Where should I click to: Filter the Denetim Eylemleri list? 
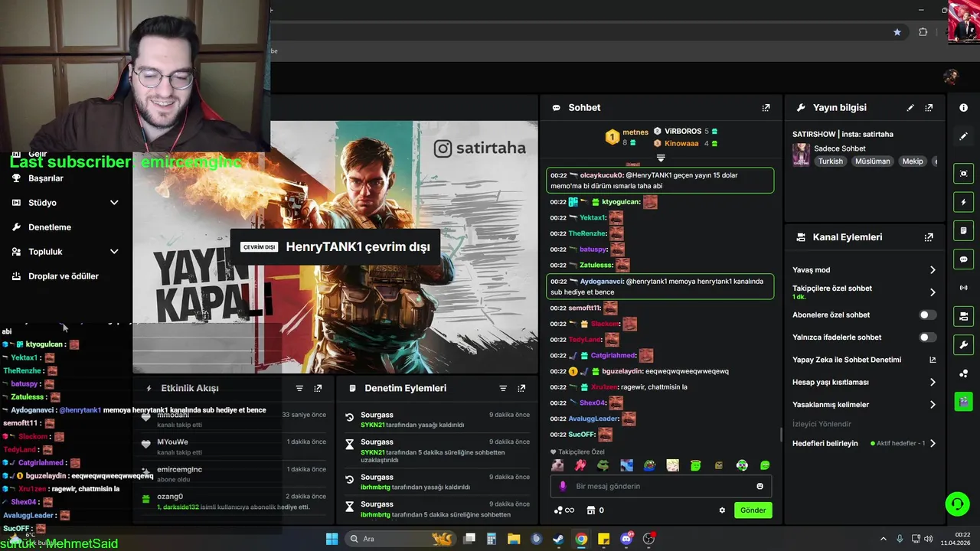pyautogui.click(x=503, y=389)
